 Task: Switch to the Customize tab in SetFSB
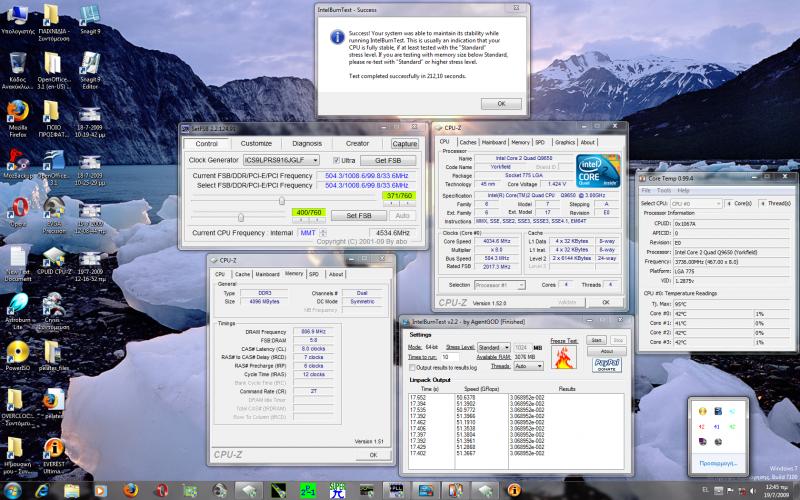click(x=256, y=143)
